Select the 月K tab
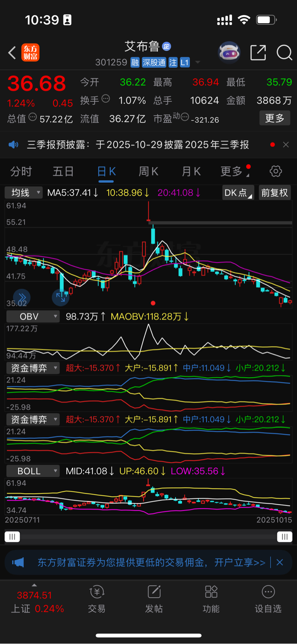Screen dimensions: 297x644 click(x=191, y=171)
